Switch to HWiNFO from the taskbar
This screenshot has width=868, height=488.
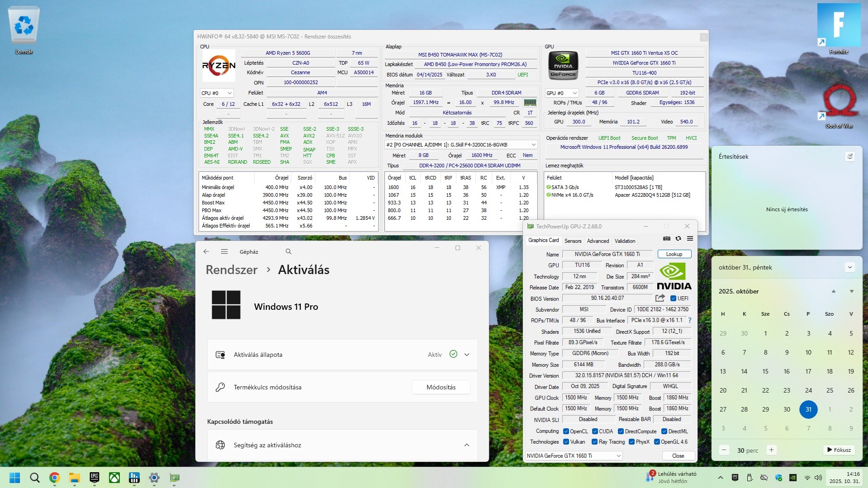[x=134, y=478]
